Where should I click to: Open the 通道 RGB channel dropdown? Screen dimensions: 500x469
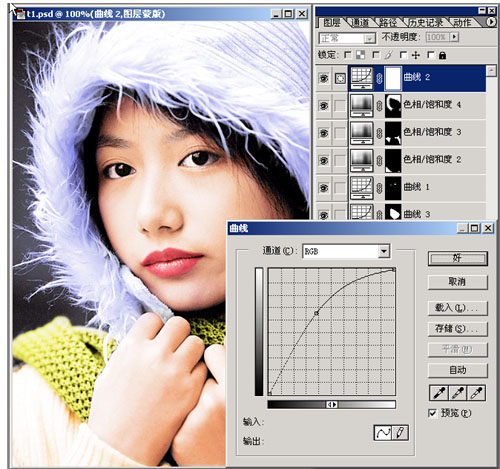tap(384, 251)
